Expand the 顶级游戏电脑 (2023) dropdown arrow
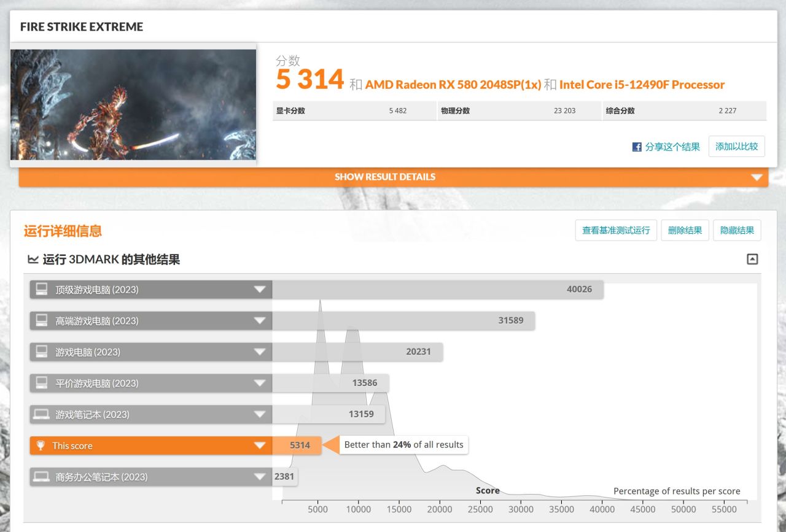The width and height of the screenshot is (786, 532). [260, 290]
